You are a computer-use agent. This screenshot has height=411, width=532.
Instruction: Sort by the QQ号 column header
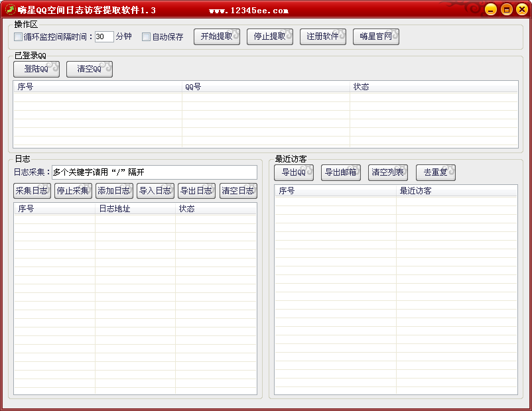point(265,87)
